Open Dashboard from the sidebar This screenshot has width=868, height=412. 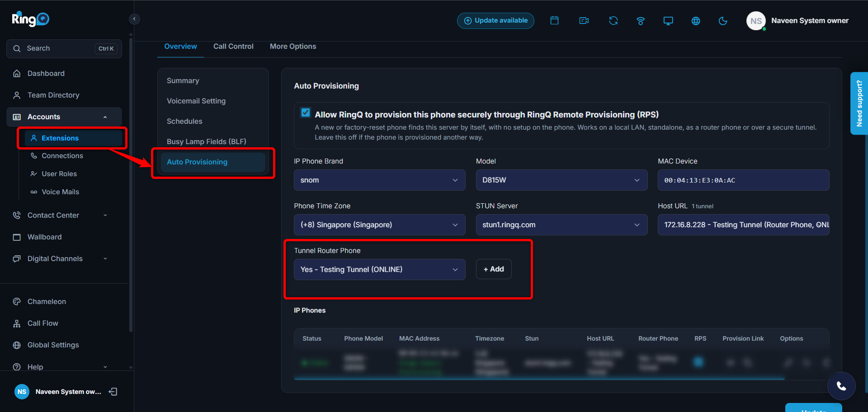(64, 73)
